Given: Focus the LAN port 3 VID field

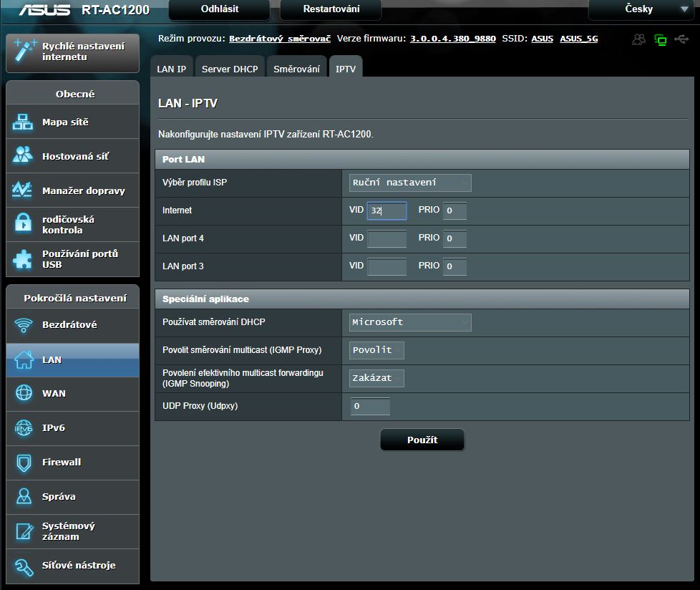Looking at the screenshot, I should point(387,266).
